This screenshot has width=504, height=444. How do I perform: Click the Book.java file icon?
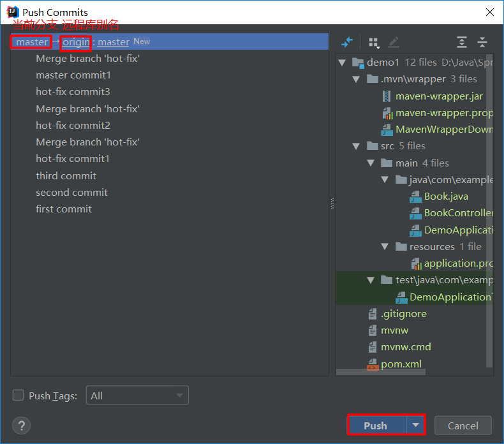415,196
